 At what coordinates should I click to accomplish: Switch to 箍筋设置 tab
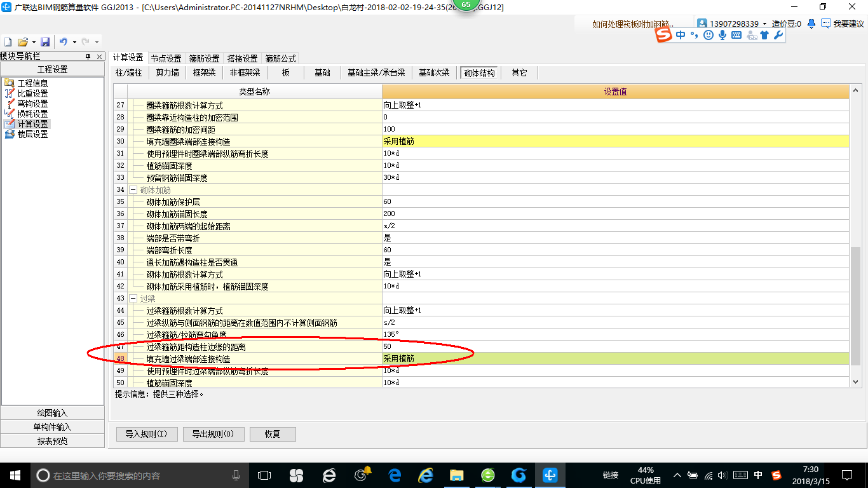point(204,58)
